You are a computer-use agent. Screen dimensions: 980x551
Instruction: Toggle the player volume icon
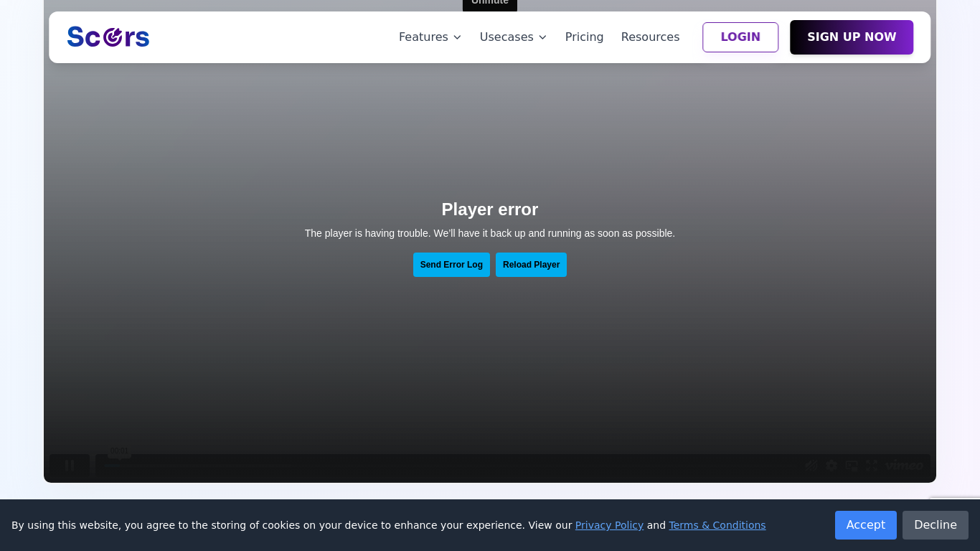pos(811,466)
